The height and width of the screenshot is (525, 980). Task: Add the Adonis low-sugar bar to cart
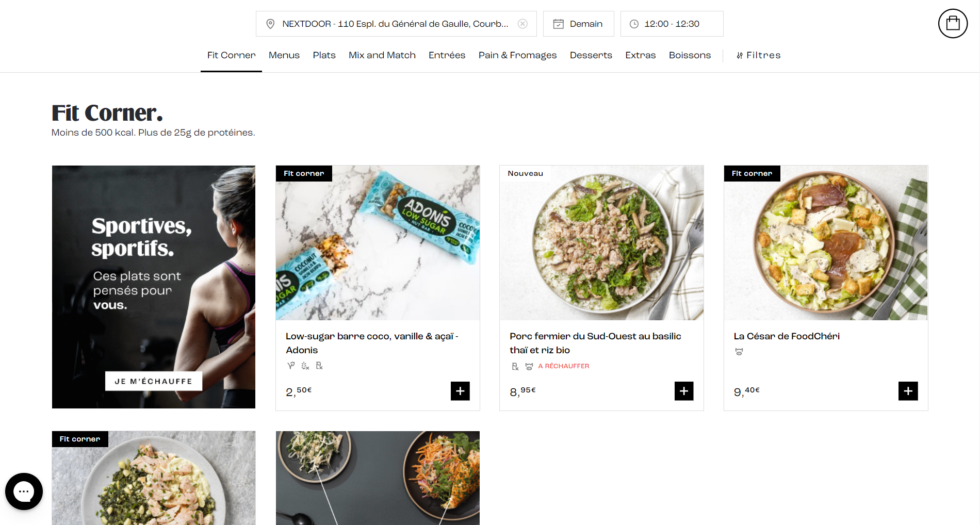pos(460,391)
